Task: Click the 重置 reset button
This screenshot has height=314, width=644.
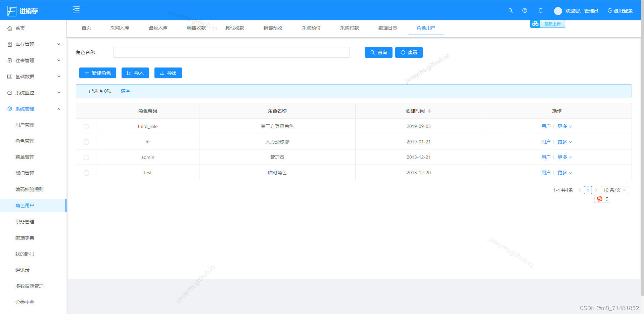Action: point(409,52)
